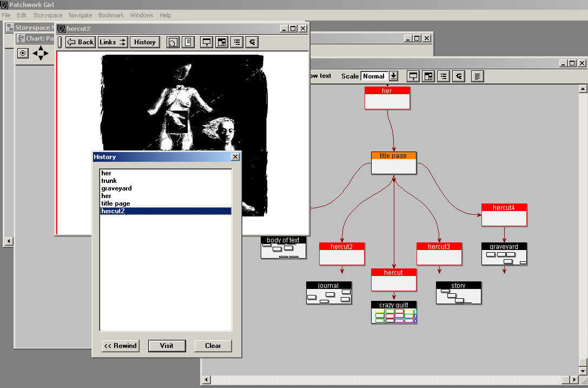The height and width of the screenshot is (388, 588).
Task: Open treemap view icon in hercut2 toolbar
Action: pos(222,42)
